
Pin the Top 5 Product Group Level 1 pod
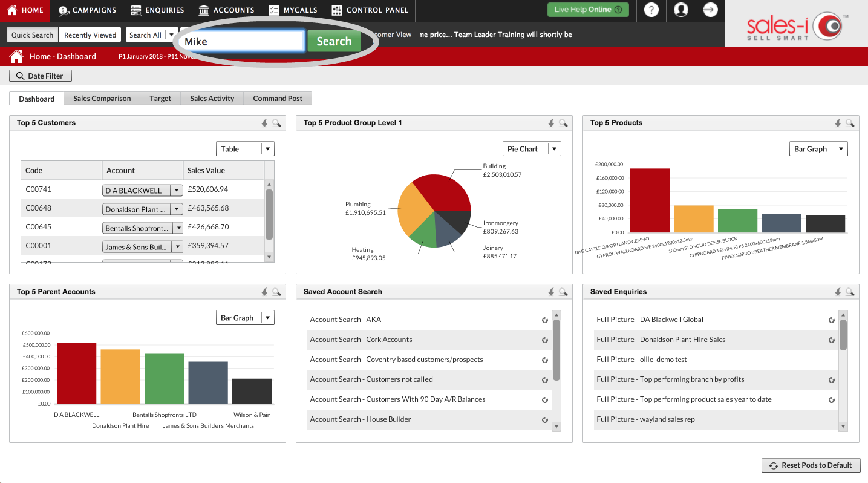551,123
